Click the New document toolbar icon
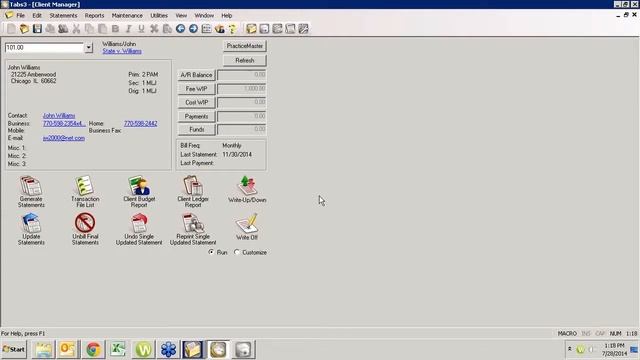Image resolution: width=640 pixels, height=360 pixels. (11, 29)
